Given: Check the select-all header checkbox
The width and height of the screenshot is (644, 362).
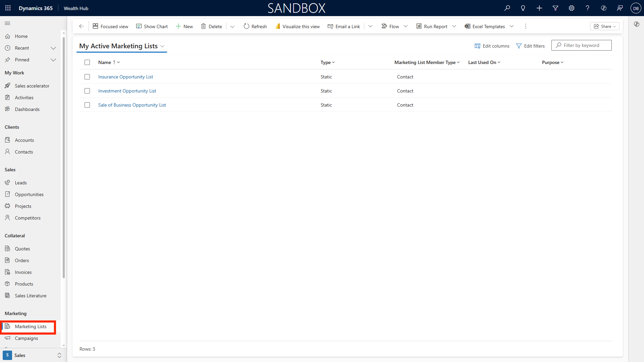Looking at the screenshot, I should 87,62.
